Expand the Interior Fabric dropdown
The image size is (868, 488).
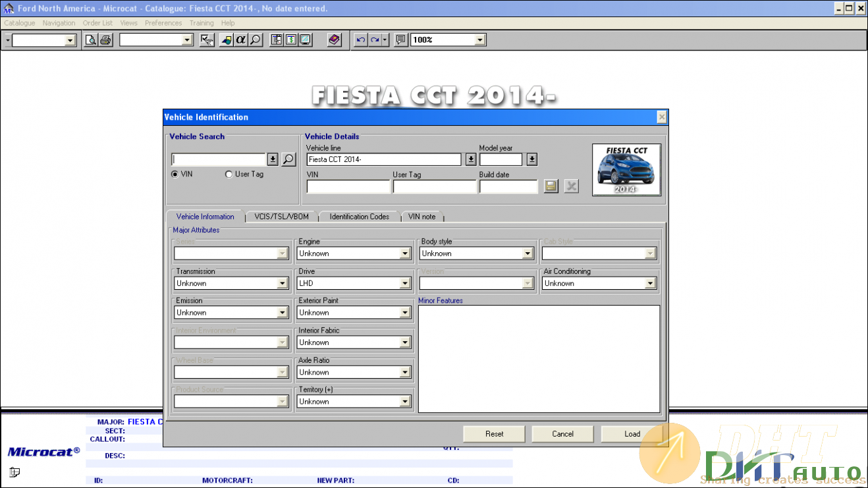click(405, 342)
